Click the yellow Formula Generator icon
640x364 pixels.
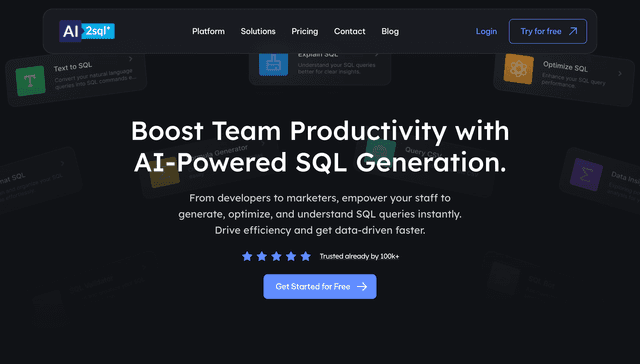coord(165,174)
